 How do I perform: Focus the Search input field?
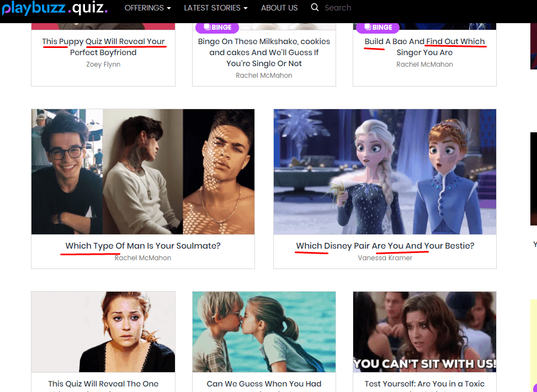(x=338, y=8)
